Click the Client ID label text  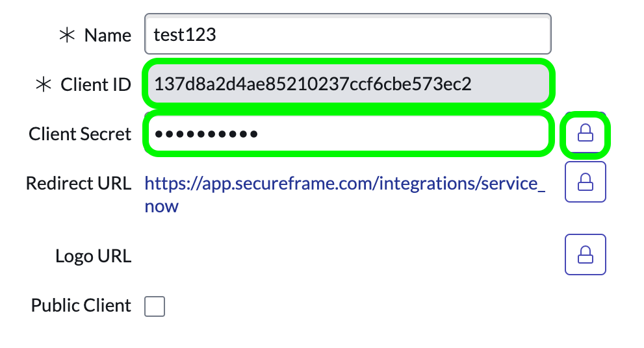96,84
